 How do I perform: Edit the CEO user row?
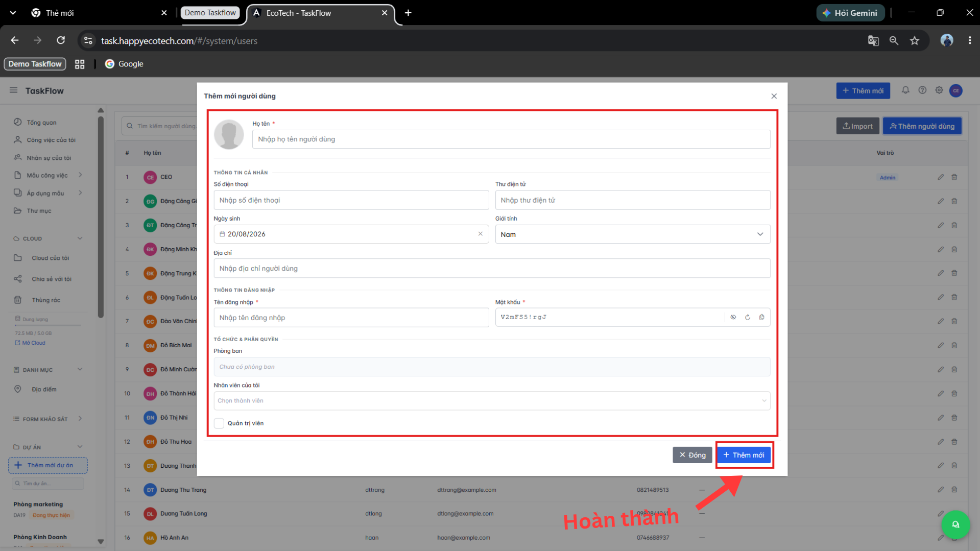940,177
